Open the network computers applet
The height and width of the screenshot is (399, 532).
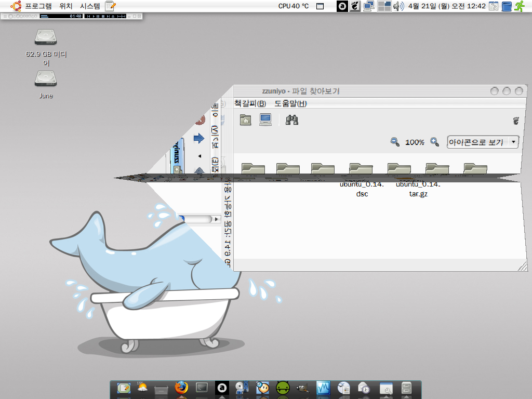[369, 6]
